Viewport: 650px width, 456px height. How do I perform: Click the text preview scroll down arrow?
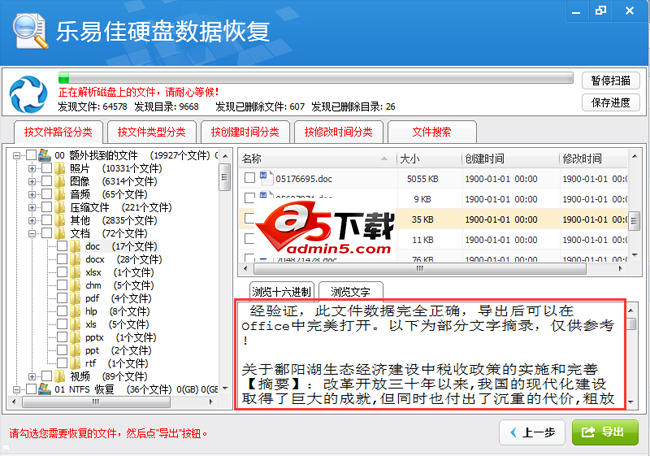click(631, 402)
